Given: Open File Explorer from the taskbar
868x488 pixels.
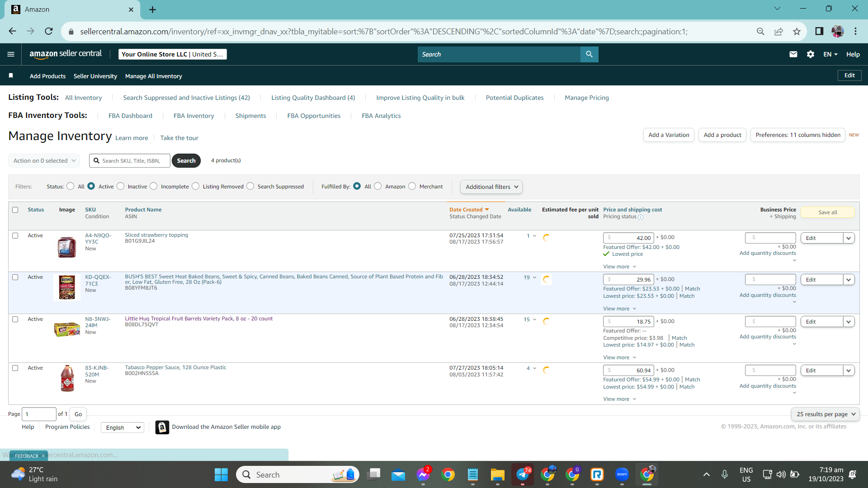Looking at the screenshot, I should coord(498,474).
